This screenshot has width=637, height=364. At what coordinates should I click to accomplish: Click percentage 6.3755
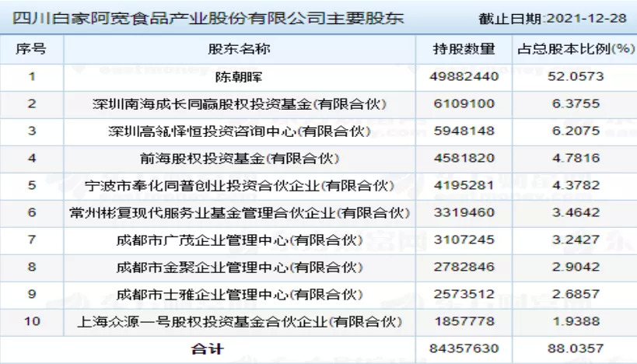(x=576, y=103)
